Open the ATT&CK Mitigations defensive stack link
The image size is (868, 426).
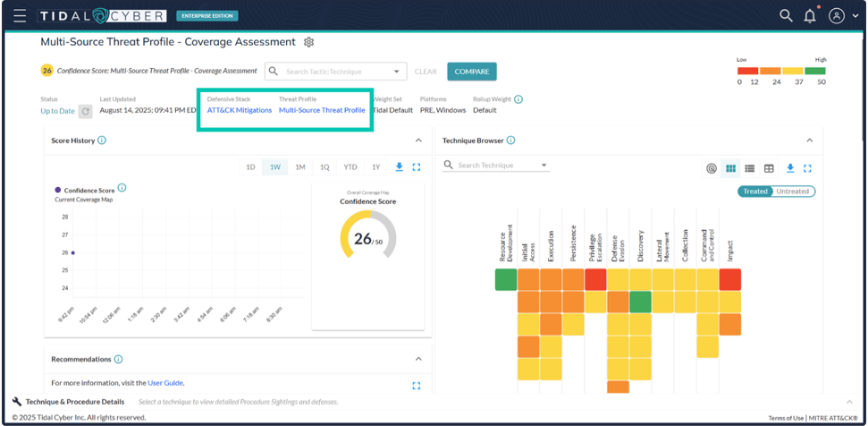(x=240, y=110)
